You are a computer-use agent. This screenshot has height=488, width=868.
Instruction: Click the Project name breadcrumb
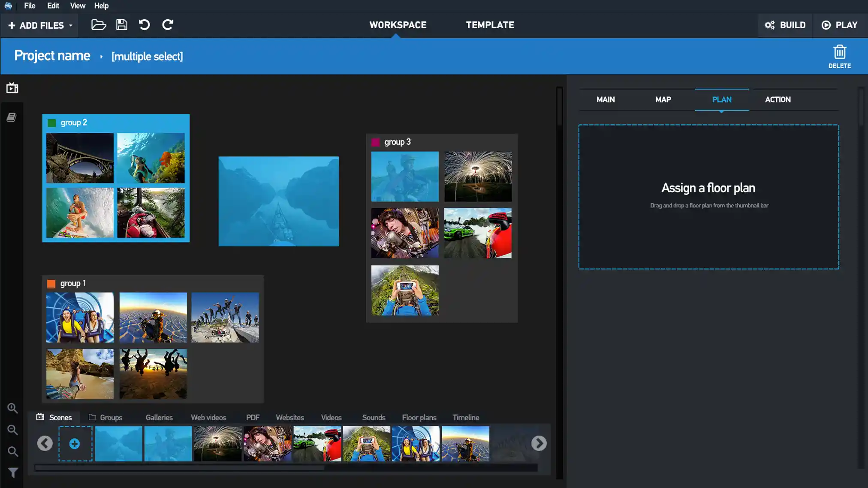click(52, 56)
